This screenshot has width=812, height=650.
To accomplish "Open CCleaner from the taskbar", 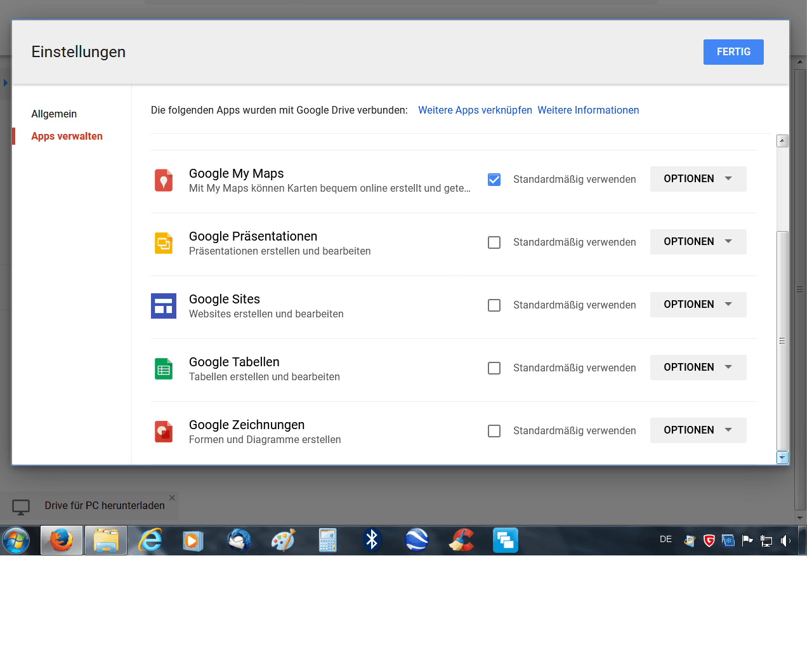I will (x=461, y=541).
